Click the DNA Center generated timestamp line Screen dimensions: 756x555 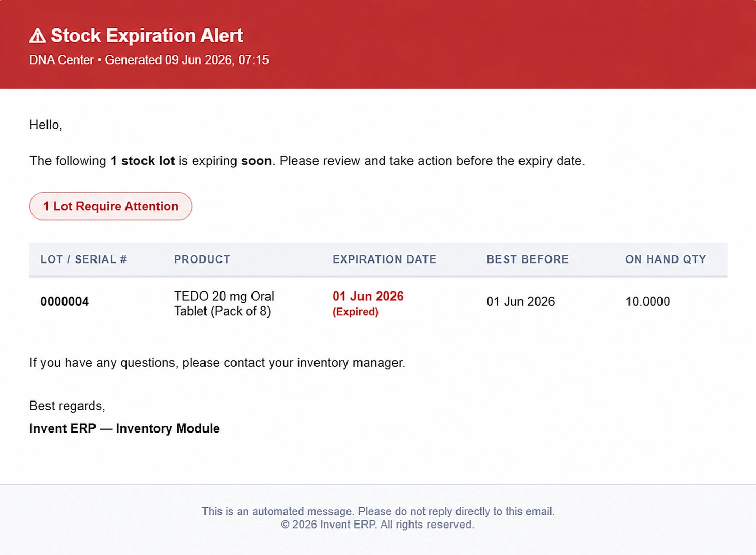tap(149, 60)
